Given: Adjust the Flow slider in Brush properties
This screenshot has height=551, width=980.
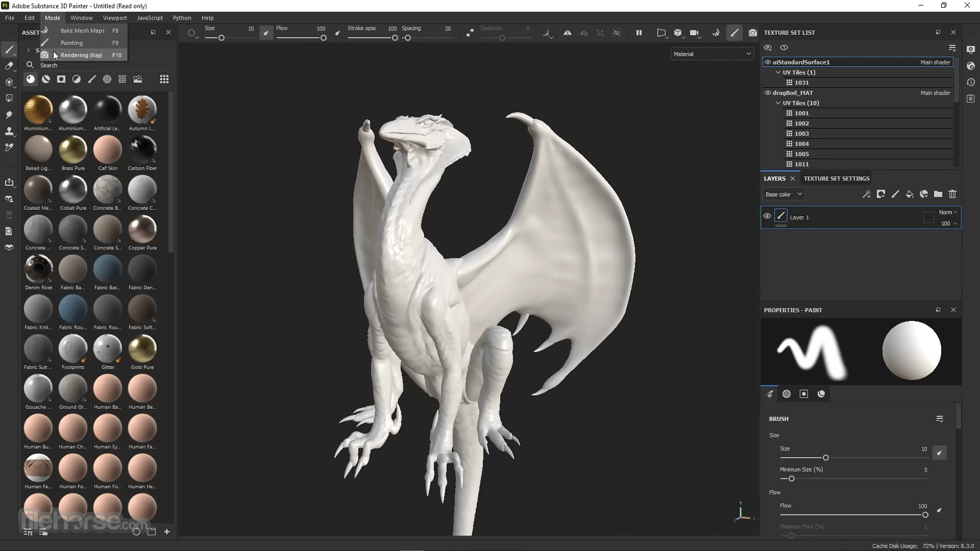Looking at the screenshot, I should tap(853, 515).
